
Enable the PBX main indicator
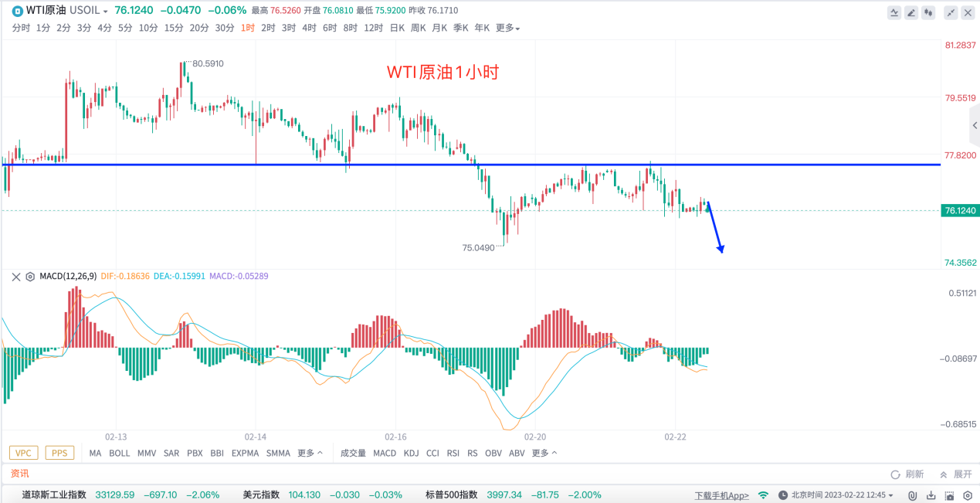195,453
